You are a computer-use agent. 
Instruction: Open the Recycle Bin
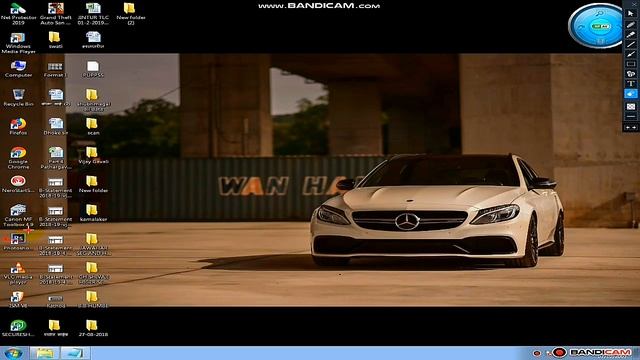18,98
